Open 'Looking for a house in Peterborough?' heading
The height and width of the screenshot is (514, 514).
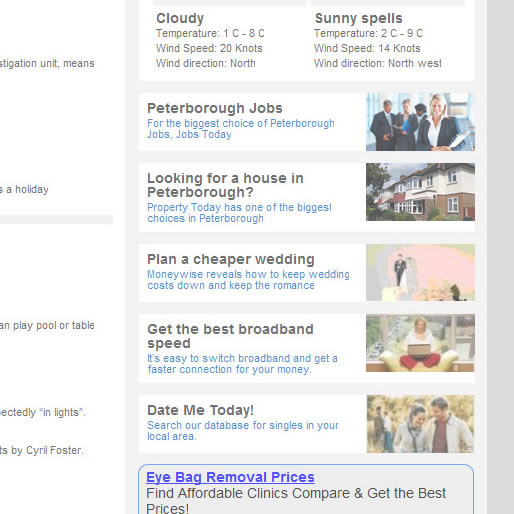[225, 185]
